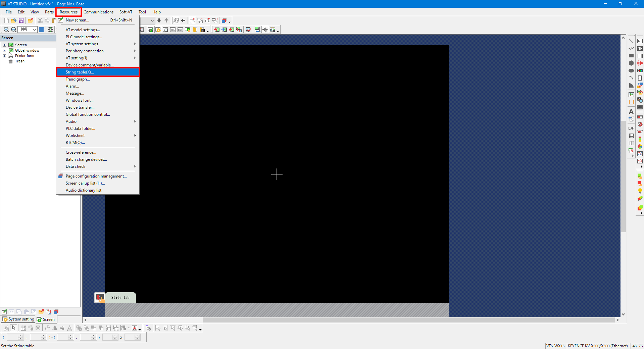The image size is (644, 349).
Task: Choose Trend graph from Resources menu
Action: 78,79
